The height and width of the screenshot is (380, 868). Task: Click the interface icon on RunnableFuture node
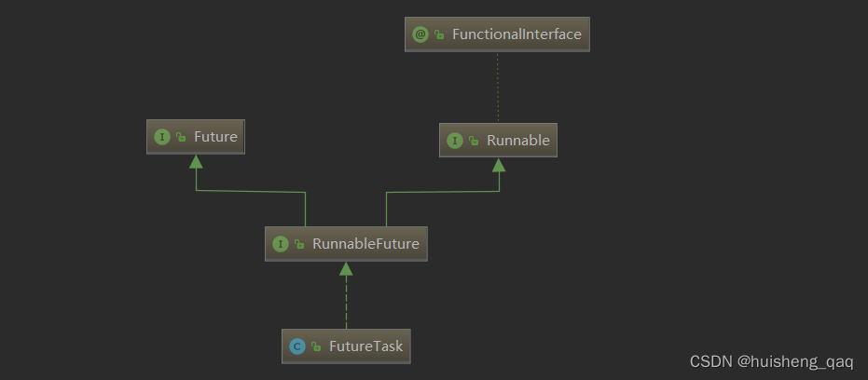280,244
